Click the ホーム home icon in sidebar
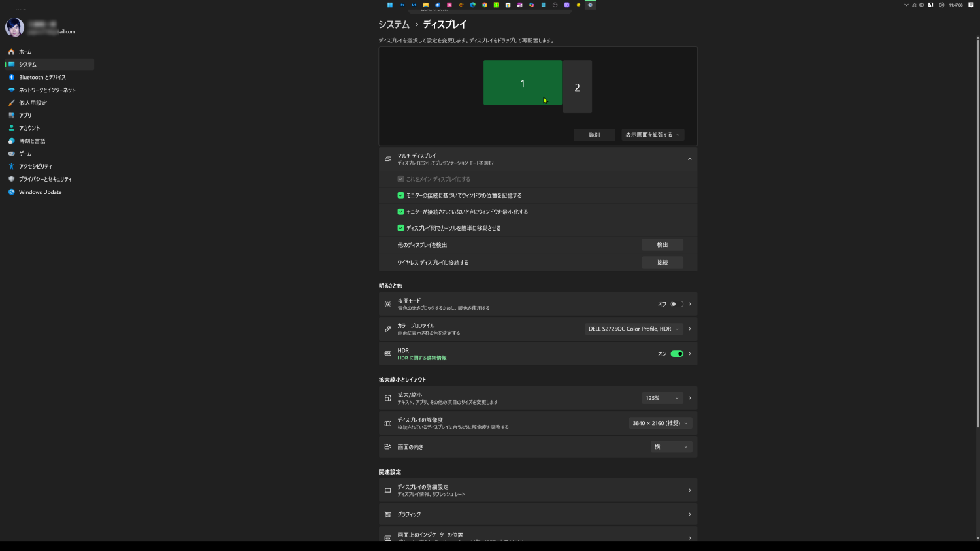 tap(11, 52)
